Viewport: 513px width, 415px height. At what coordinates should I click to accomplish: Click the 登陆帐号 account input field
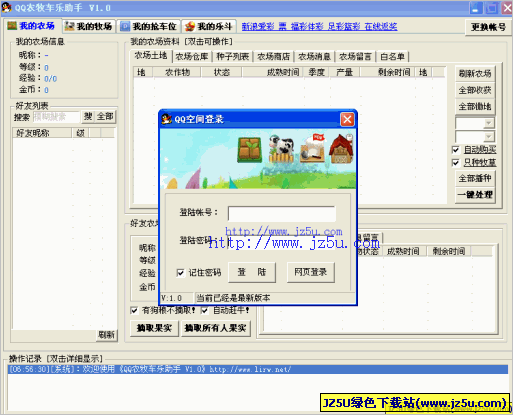[x=282, y=213]
